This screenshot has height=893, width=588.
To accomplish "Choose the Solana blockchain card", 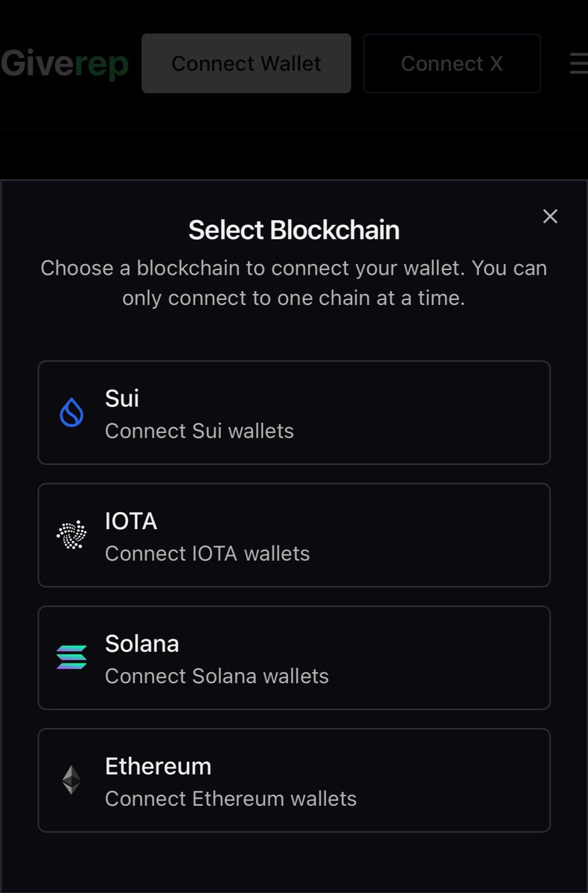I will coord(294,658).
